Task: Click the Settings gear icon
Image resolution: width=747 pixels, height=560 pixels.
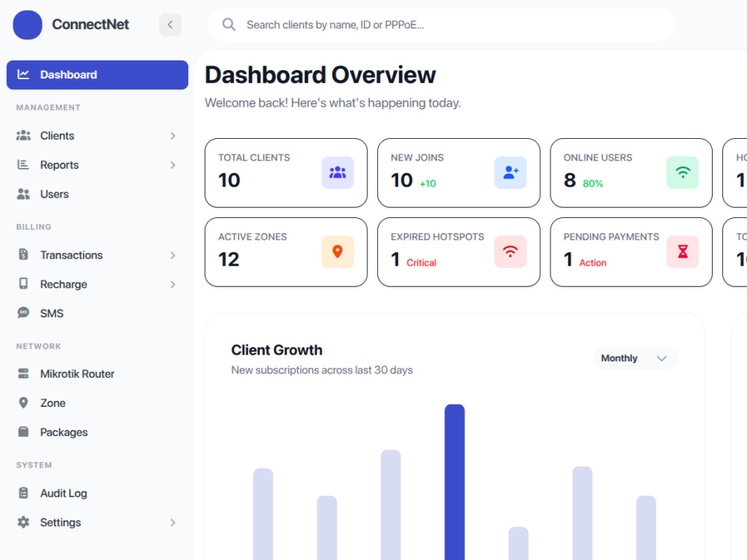Action: (23, 522)
